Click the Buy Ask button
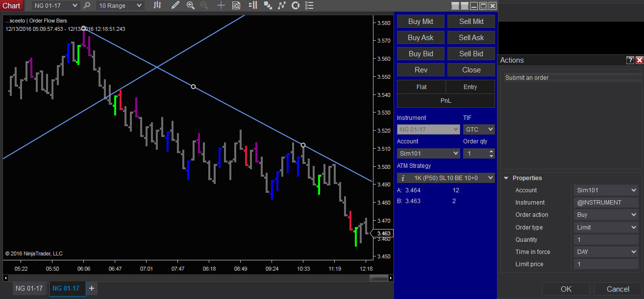The image size is (644, 299). pyautogui.click(x=421, y=38)
